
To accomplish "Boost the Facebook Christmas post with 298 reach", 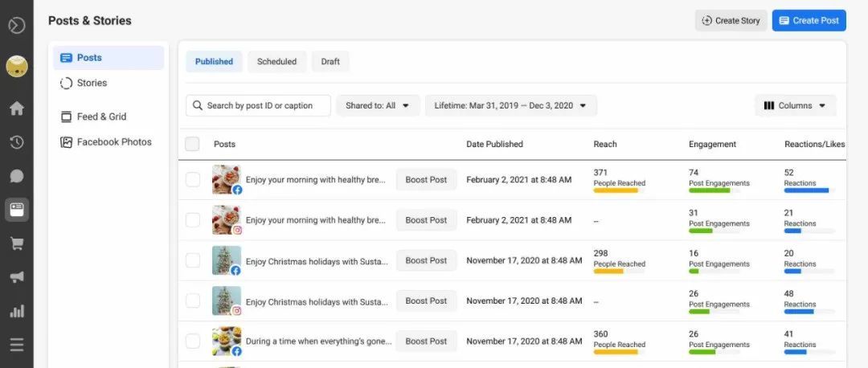I will (x=426, y=260).
